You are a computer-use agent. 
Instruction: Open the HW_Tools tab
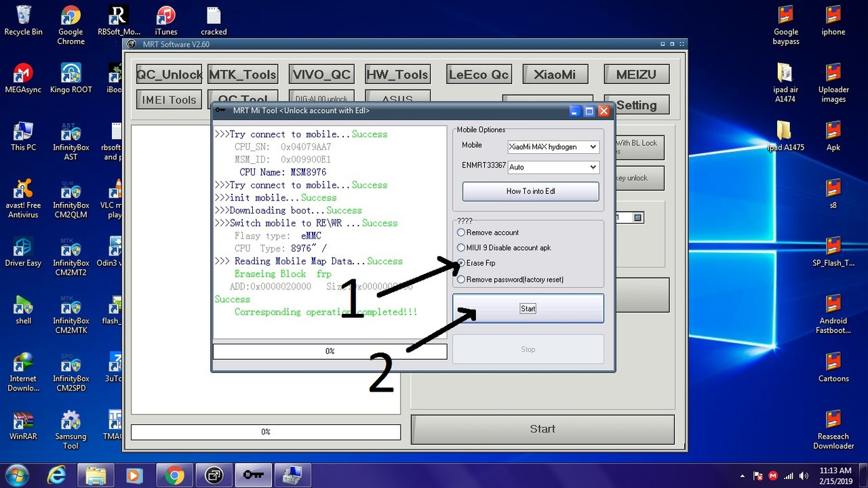[x=397, y=75]
